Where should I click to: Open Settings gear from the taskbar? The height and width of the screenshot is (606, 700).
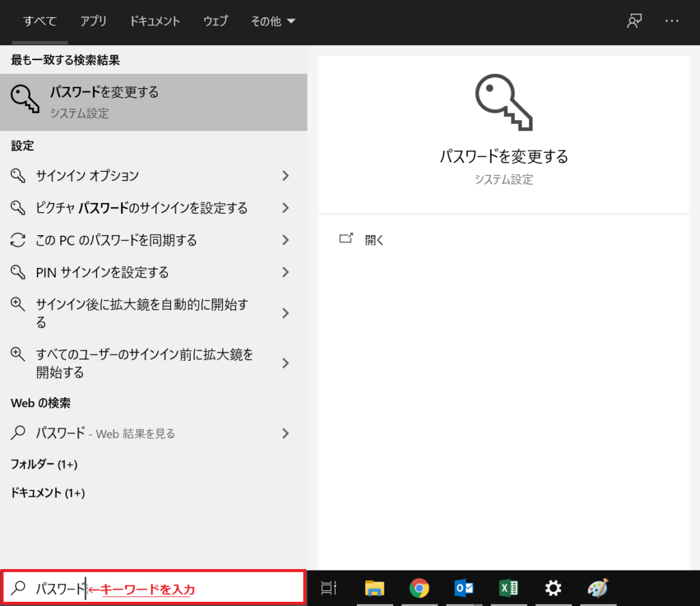pos(553,588)
